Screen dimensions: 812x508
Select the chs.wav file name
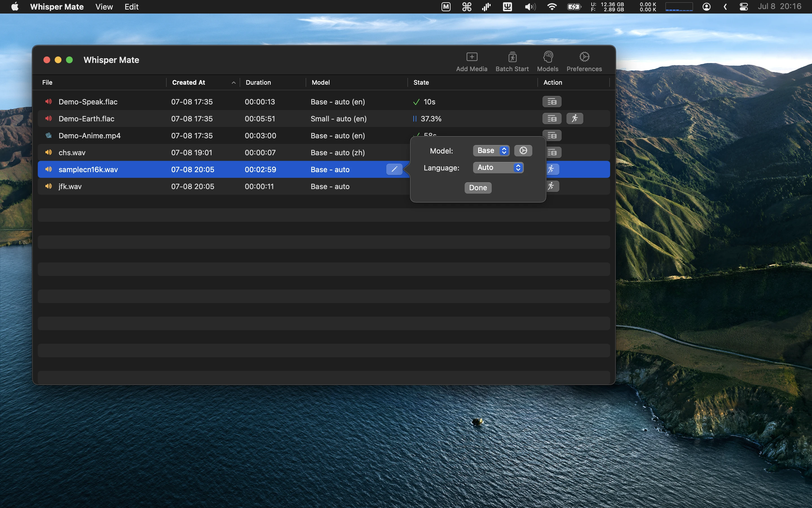pos(72,152)
